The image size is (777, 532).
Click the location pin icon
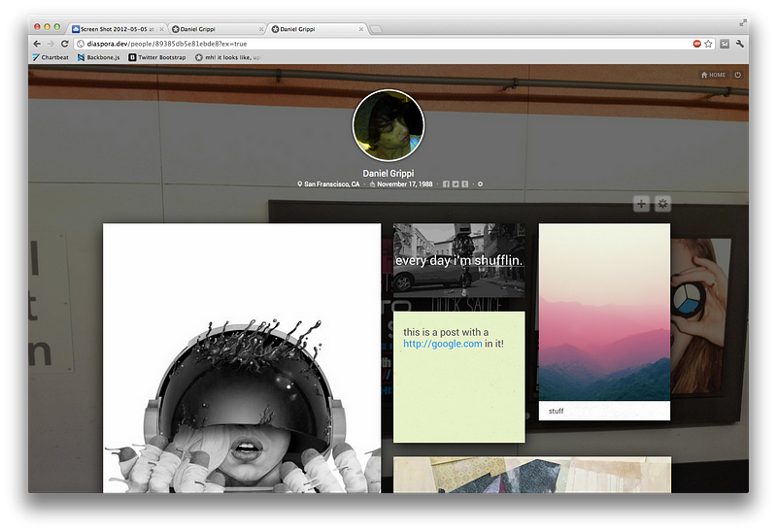coord(299,183)
